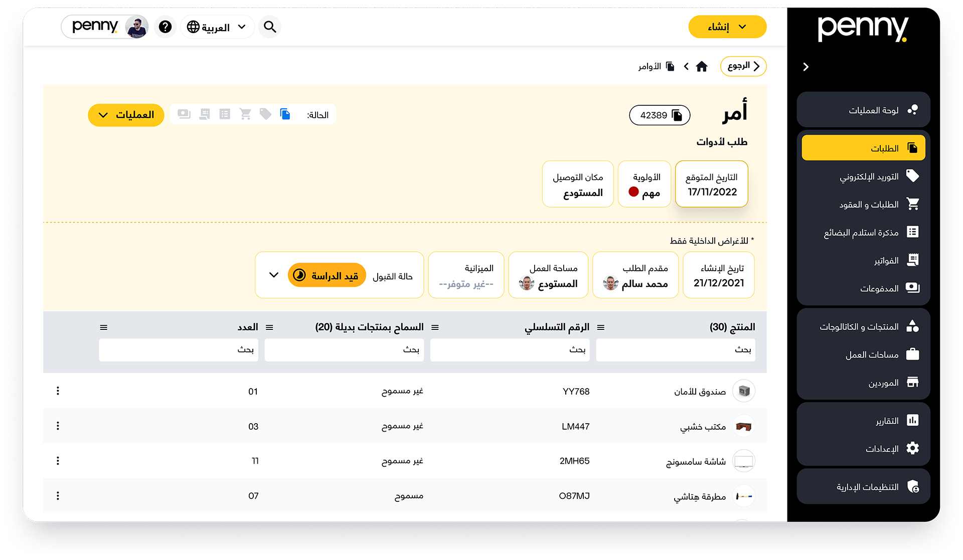Click the الميزانية budget card
This screenshot has width=963, height=560.
tap(466, 275)
